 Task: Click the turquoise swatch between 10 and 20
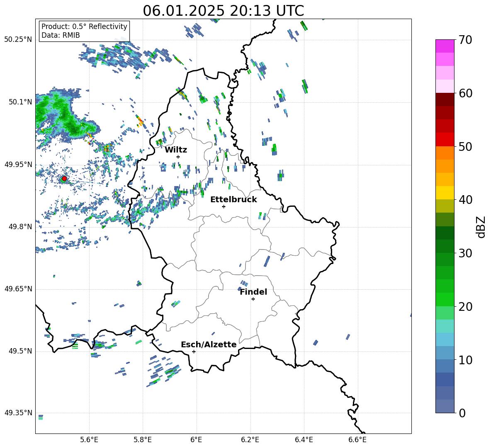445,326
